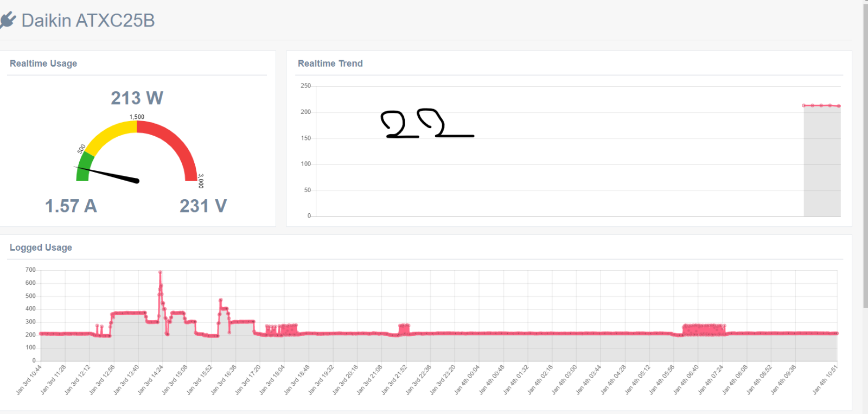Click the 150 axis label in Realtime Trend
Screen dimensions: 868x414
click(x=306, y=138)
